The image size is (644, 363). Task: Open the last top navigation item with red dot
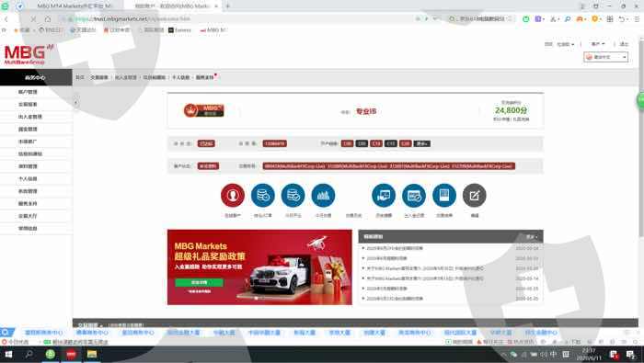coord(205,77)
